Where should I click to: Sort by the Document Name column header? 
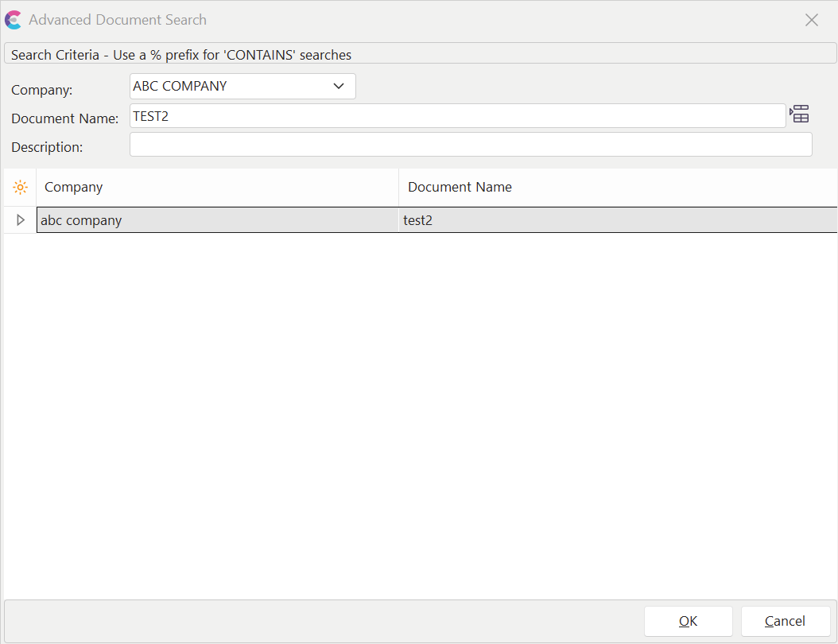coord(617,188)
